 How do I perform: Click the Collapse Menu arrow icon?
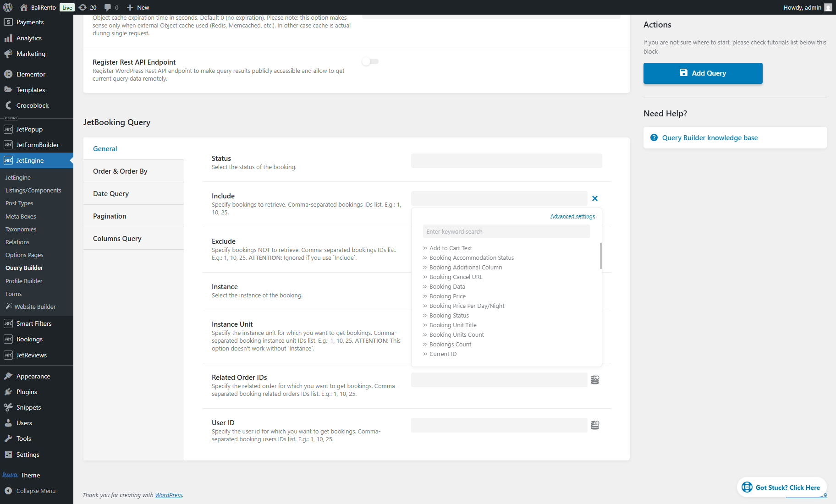pyautogui.click(x=8, y=491)
